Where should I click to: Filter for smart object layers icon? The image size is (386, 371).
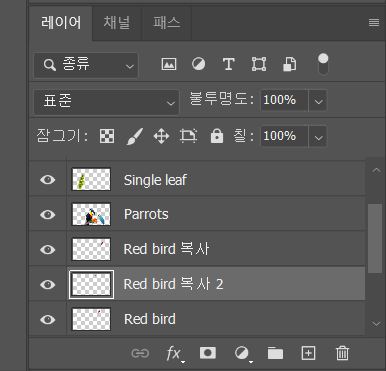pos(289,64)
